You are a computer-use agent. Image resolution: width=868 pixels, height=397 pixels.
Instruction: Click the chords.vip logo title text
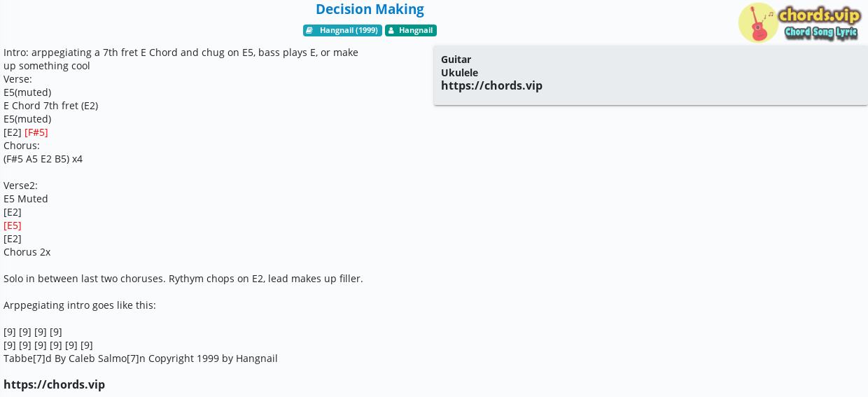(819, 15)
